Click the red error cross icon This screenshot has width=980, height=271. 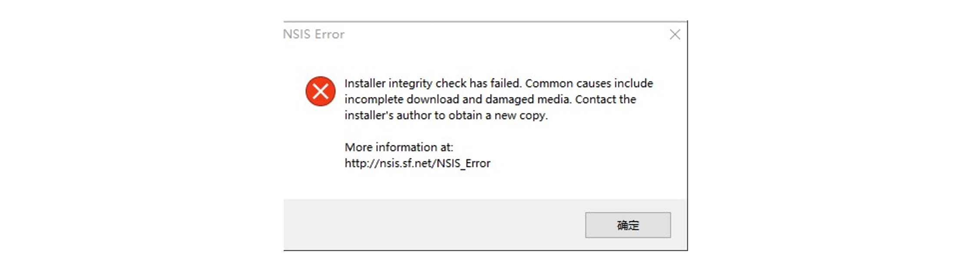[x=320, y=91]
